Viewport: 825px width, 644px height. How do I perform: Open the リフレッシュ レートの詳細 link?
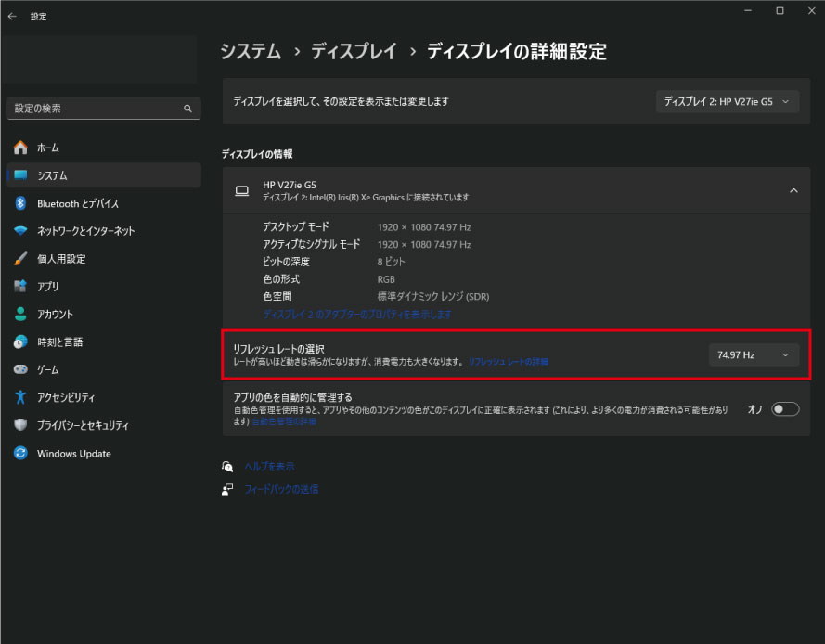(x=508, y=362)
